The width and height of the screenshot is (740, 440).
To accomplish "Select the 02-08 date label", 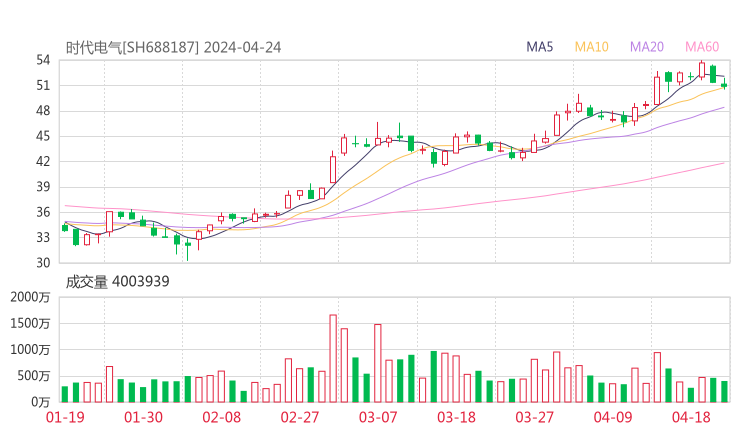I will pos(221,417).
